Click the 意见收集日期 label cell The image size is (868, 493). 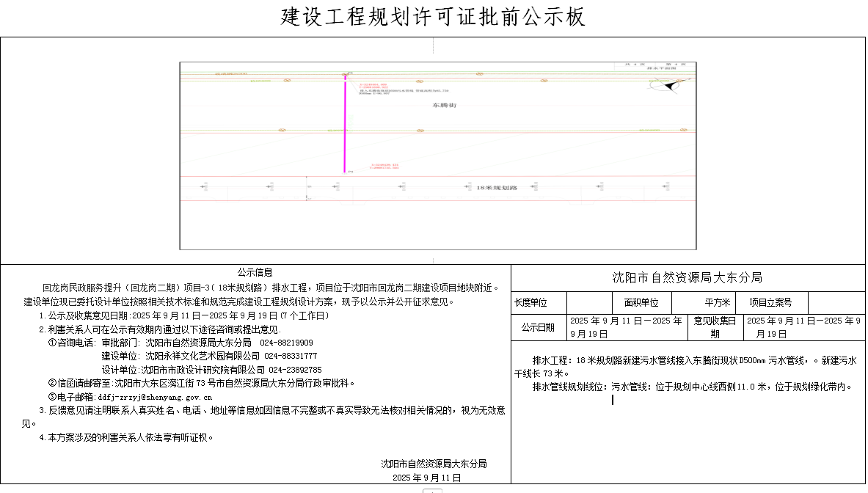715,328
